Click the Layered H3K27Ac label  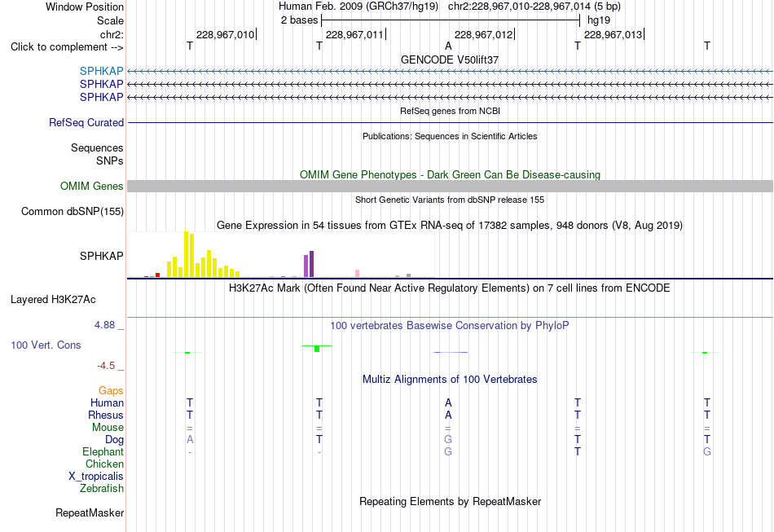point(53,300)
